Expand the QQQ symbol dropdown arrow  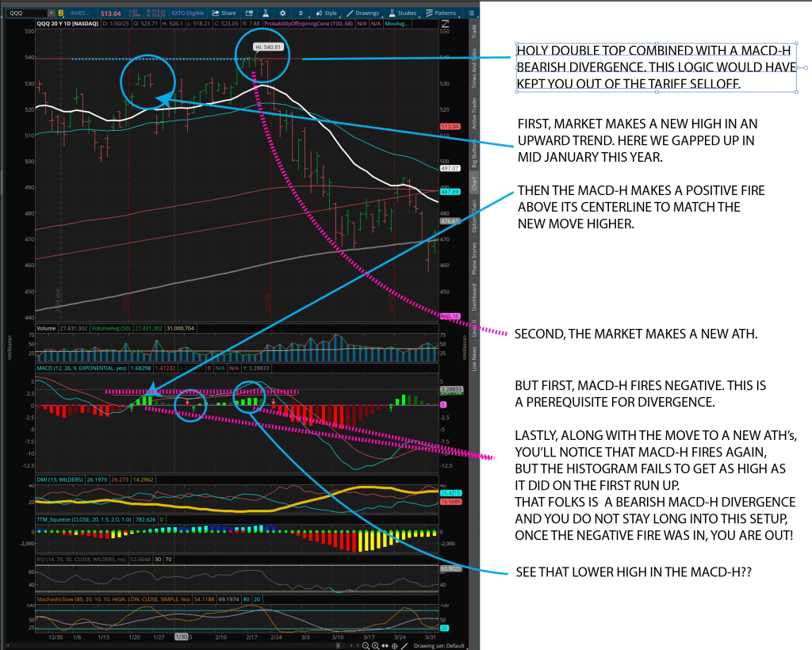[x=51, y=13]
